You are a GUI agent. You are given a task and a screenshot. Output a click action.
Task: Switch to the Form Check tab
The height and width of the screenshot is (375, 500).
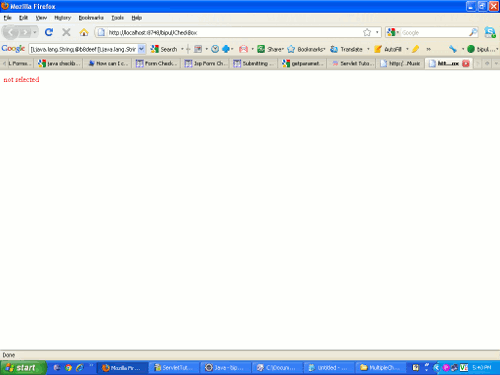(x=157, y=63)
